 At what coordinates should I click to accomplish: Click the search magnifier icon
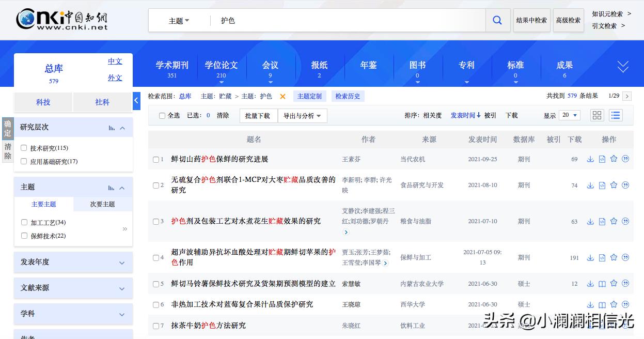497,20
